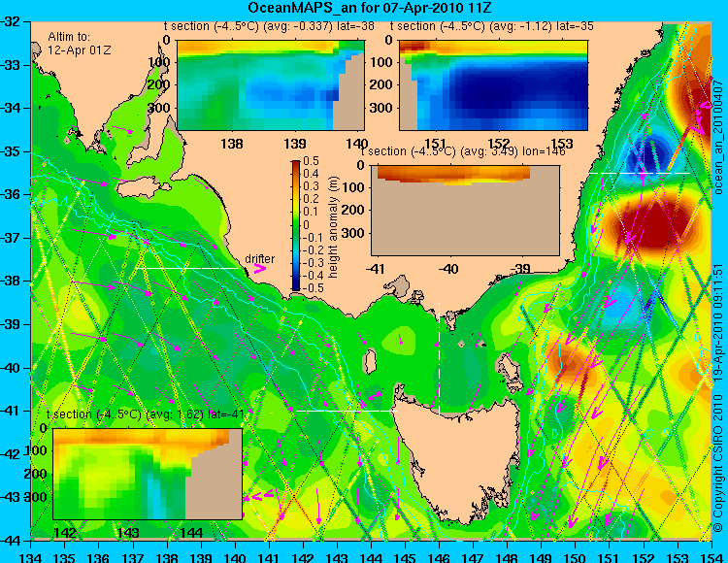Click the -36 latitude label on the main left axis

[12, 194]
